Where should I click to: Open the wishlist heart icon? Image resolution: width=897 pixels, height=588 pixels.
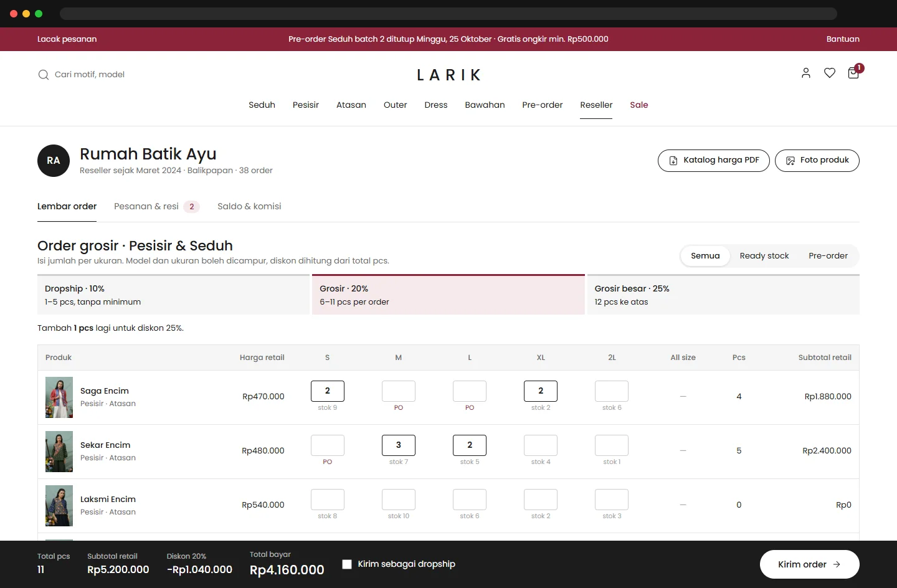coord(830,73)
